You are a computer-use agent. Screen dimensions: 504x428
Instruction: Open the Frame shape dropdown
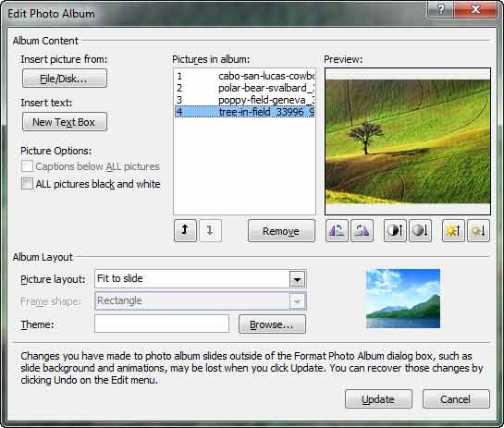[297, 301]
